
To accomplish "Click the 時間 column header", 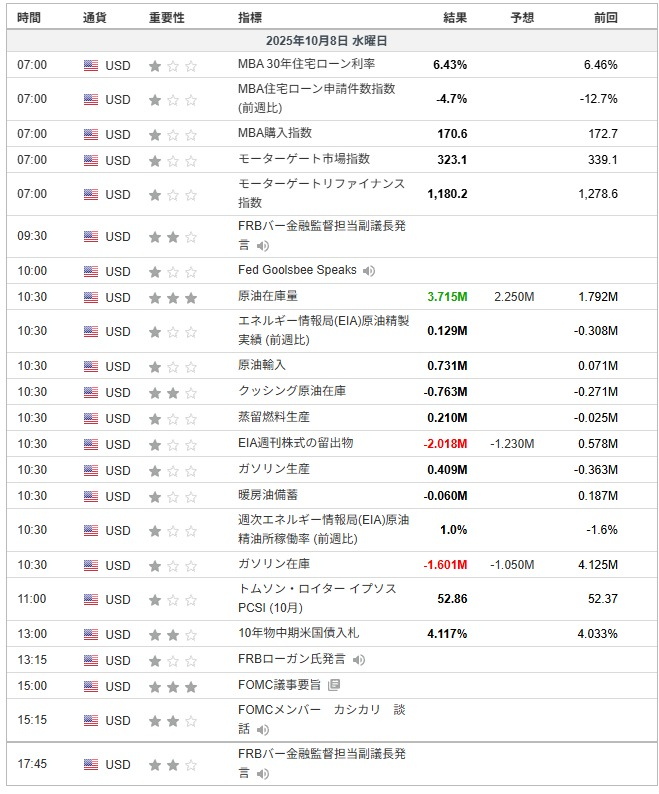I will 30,17.
